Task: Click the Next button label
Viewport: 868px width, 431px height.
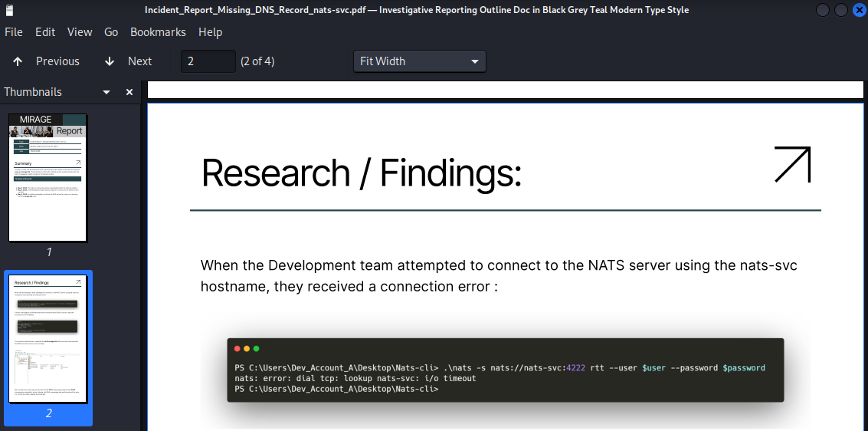Action: tap(139, 61)
